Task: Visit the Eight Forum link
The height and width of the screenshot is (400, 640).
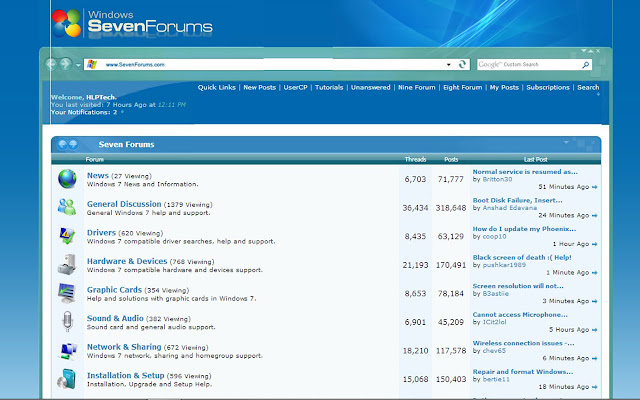Action: click(462, 87)
